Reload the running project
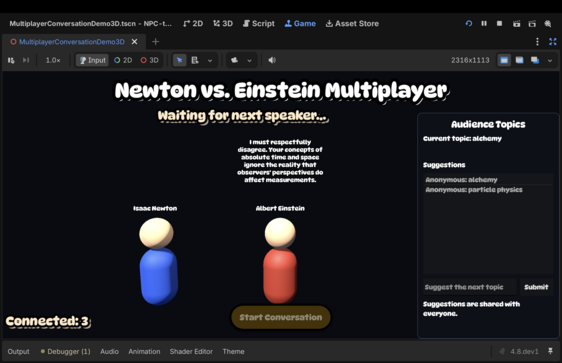The width and height of the screenshot is (562, 363). tap(468, 24)
